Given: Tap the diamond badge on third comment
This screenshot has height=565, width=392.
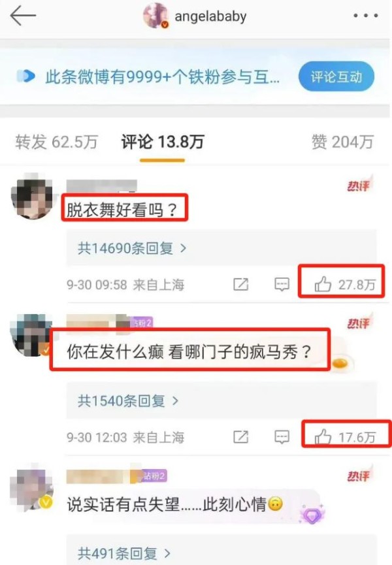Looking at the screenshot, I should click(x=311, y=515).
